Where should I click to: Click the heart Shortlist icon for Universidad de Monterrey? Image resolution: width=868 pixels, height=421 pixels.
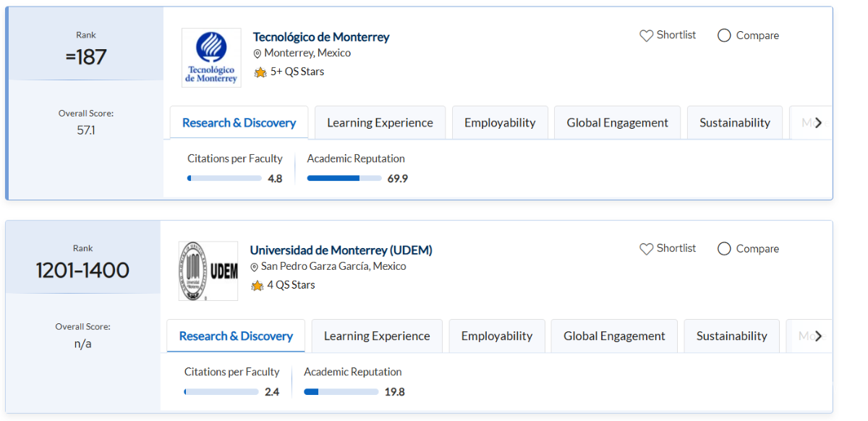tap(646, 248)
